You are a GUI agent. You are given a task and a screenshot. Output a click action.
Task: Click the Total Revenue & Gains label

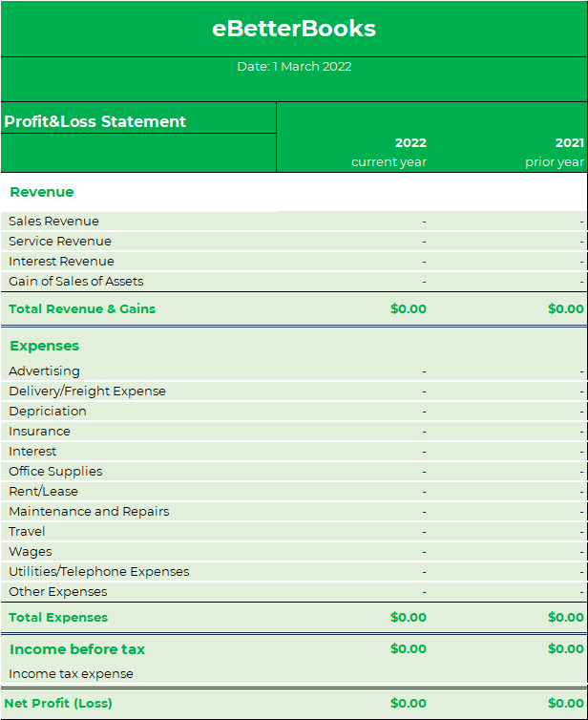tap(82, 309)
